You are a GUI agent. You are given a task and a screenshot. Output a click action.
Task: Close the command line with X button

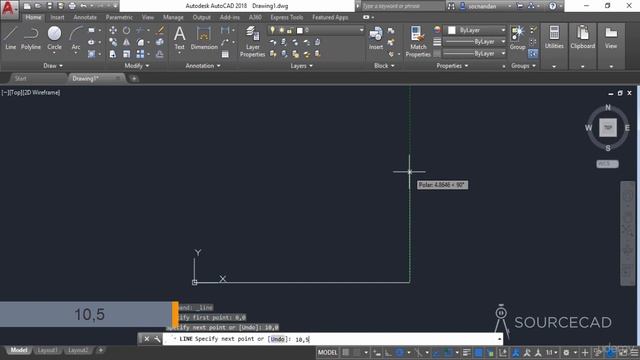(x=147, y=339)
